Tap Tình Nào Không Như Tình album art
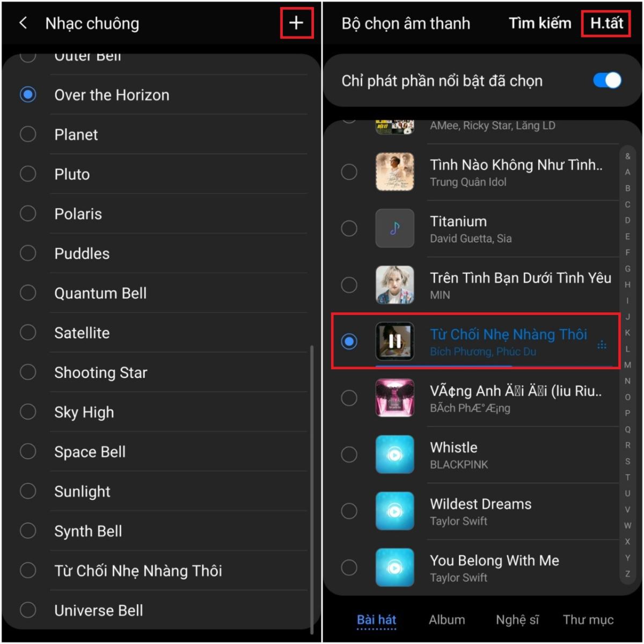The height and width of the screenshot is (644, 644). pyautogui.click(x=395, y=172)
